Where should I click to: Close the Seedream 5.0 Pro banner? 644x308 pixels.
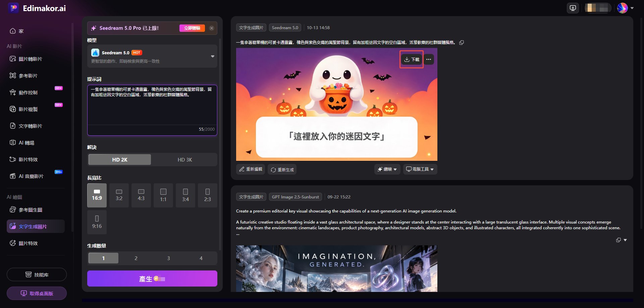212,28
